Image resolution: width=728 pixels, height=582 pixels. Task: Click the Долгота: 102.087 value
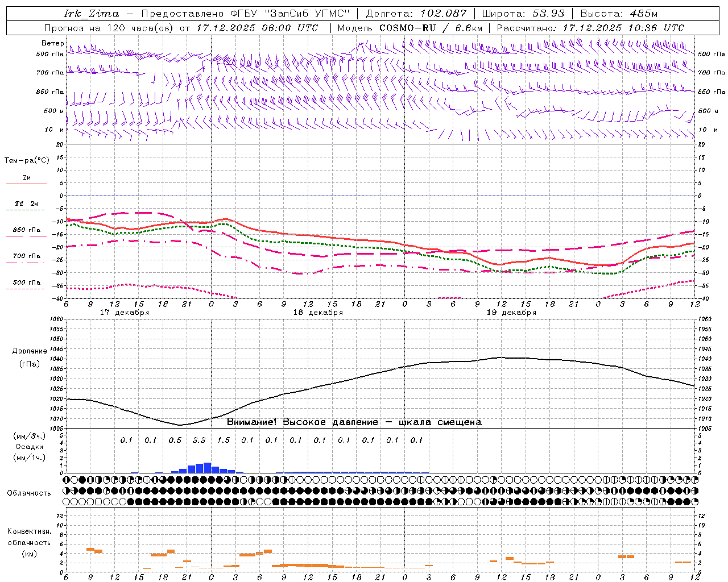[416, 14]
